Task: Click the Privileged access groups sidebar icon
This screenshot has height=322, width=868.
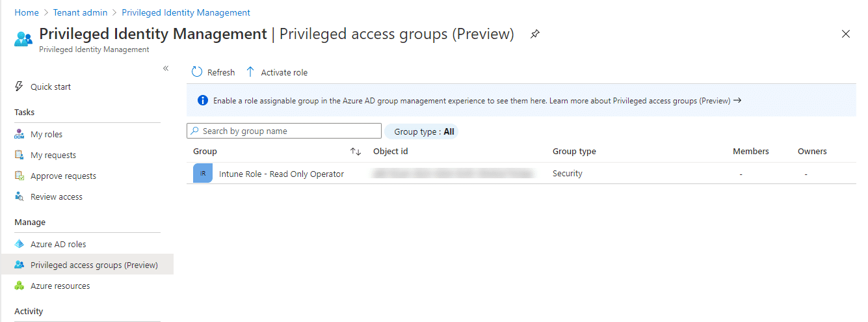Action: [x=19, y=265]
